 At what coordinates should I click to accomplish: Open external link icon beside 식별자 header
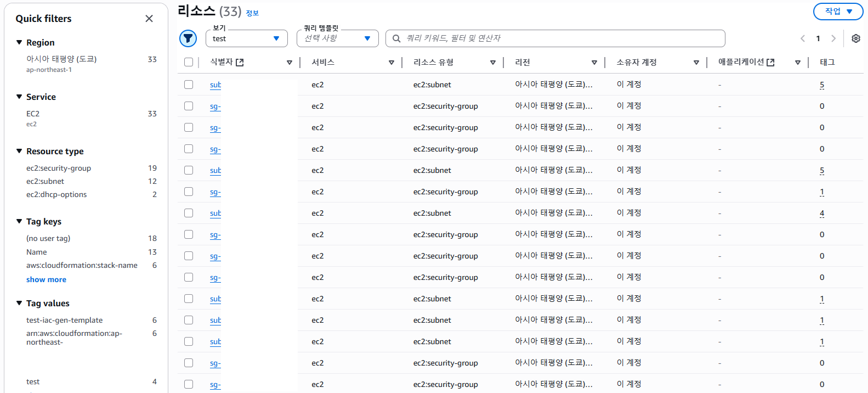tap(240, 63)
